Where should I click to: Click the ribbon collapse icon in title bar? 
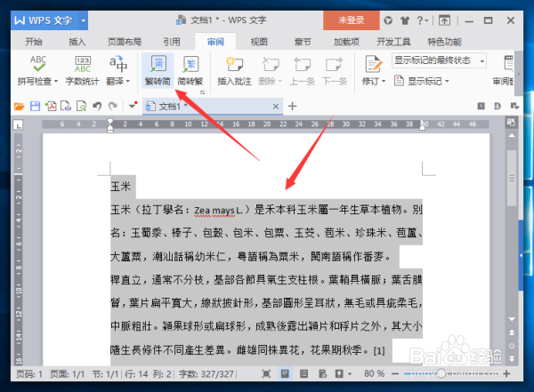point(444,20)
